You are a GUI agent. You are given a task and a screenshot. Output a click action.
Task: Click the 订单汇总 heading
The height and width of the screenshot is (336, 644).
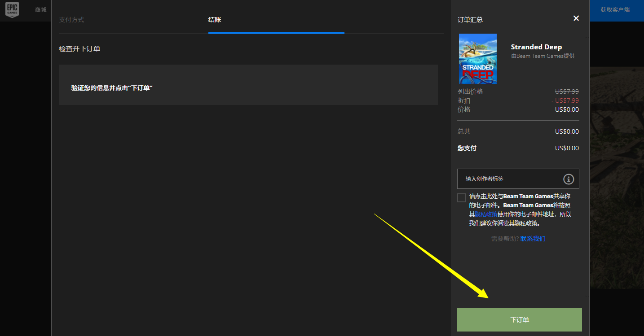pyautogui.click(x=470, y=20)
